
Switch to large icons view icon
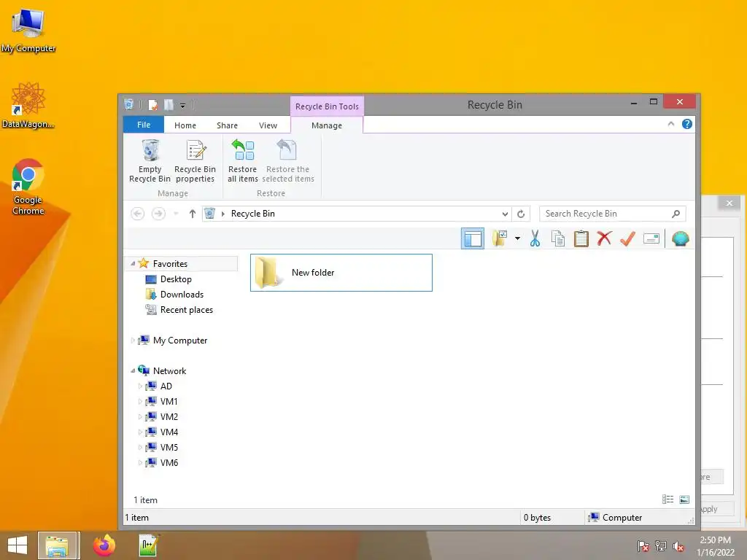[684, 499]
